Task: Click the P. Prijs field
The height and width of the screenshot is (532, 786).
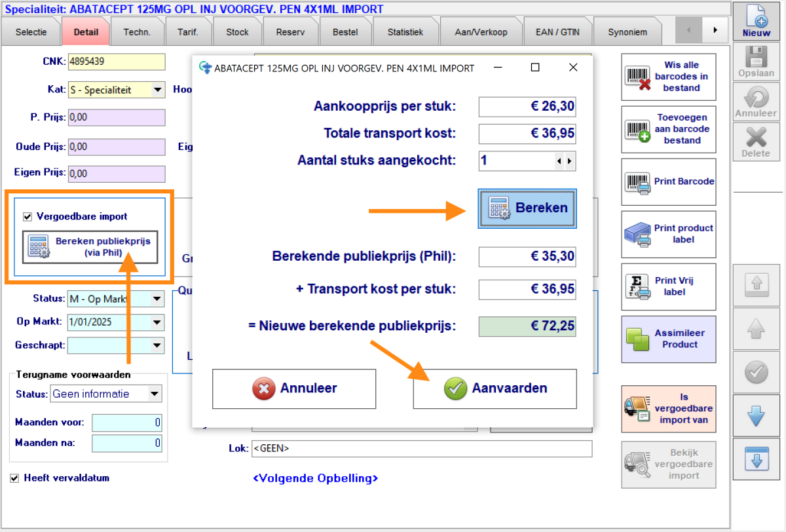Action: [x=116, y=117]
